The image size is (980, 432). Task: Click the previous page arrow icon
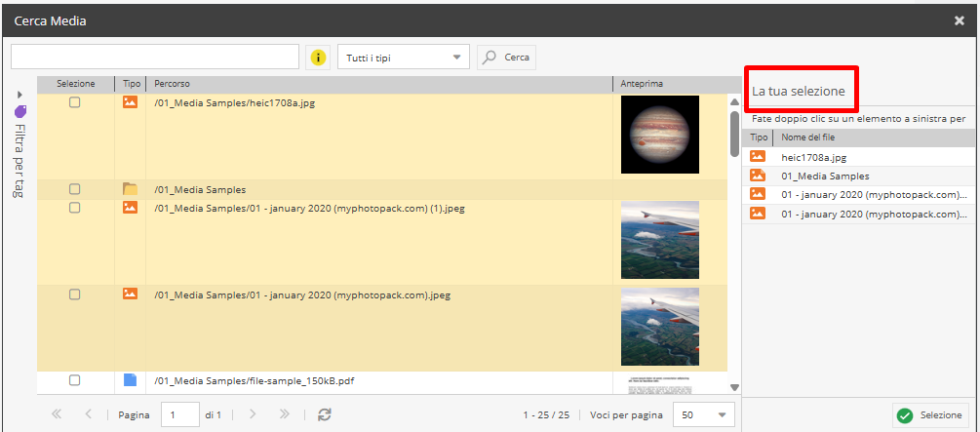(x=88, y=414)
